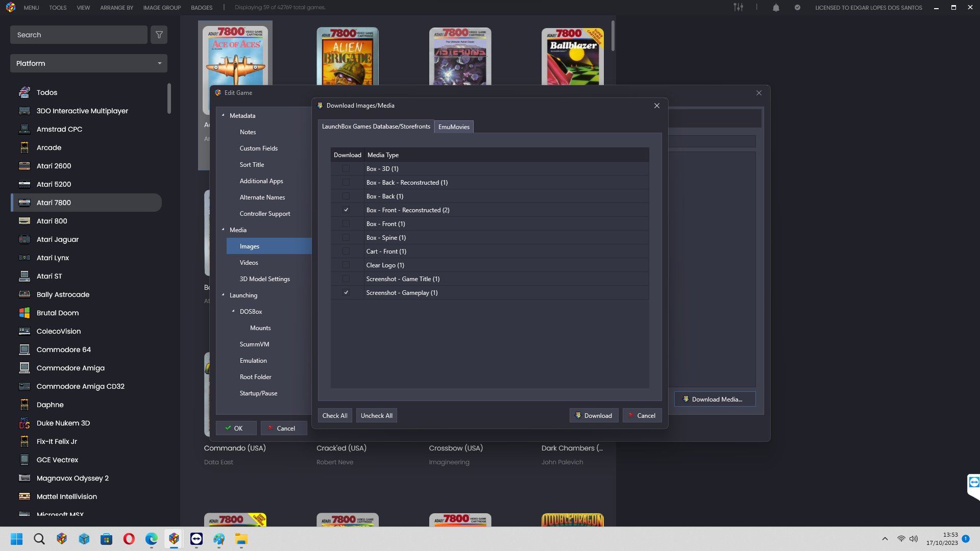This screenshot has width=980, height=551.
Task: Select the Mattel Intellivision icon
Action: click(24, 496)
